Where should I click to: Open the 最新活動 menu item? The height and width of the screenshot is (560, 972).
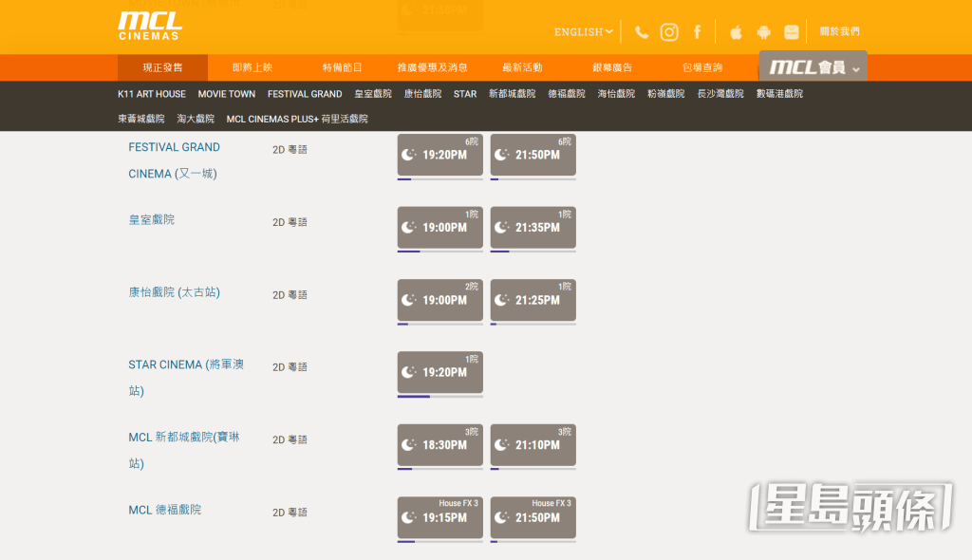click(x=522, y=67)
